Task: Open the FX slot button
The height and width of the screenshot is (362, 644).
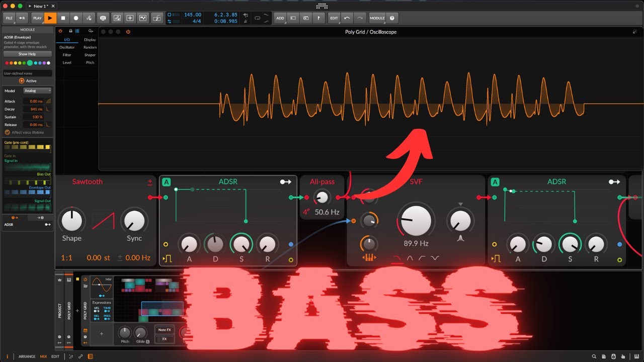Action: [164, 339]
